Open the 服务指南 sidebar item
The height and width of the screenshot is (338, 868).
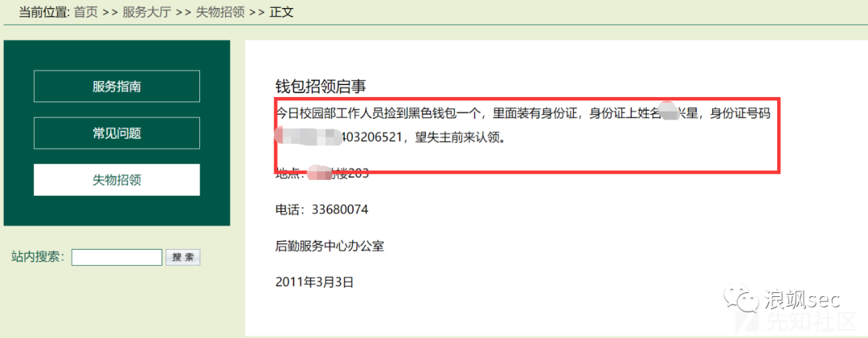117,86
